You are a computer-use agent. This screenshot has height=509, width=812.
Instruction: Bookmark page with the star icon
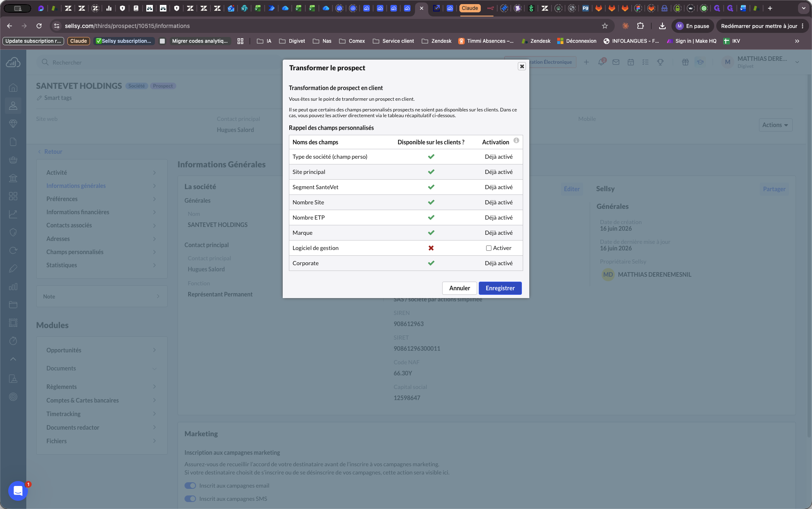605,26
